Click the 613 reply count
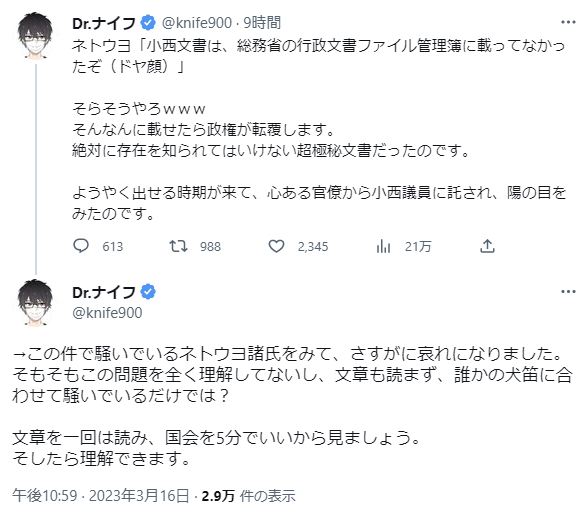Image resolution: width=587 pixels, height=518 pixels. click(x=113, y=247)
